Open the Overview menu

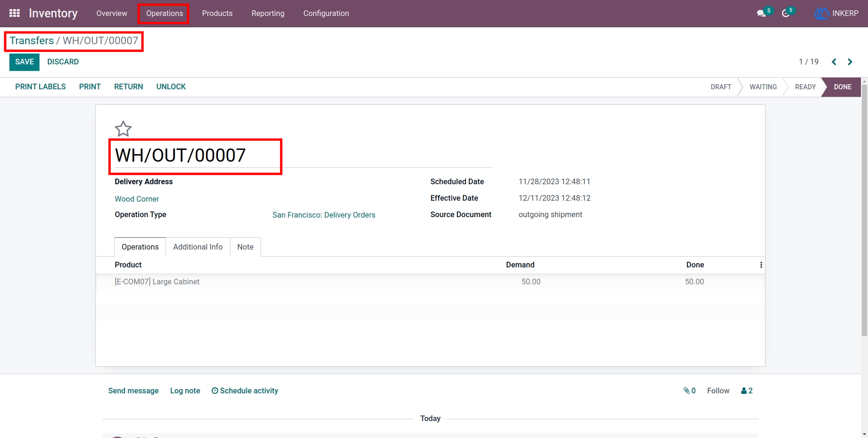112,13
